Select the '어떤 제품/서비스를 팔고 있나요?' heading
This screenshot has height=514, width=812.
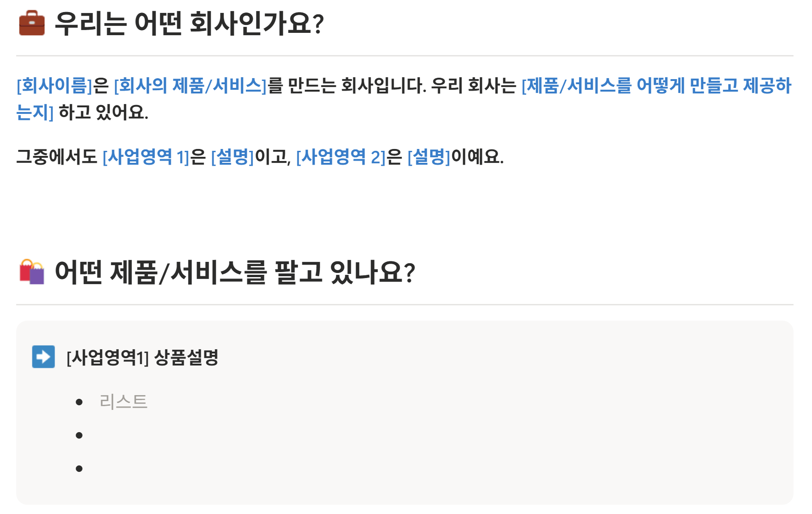[x=235, y=272]
